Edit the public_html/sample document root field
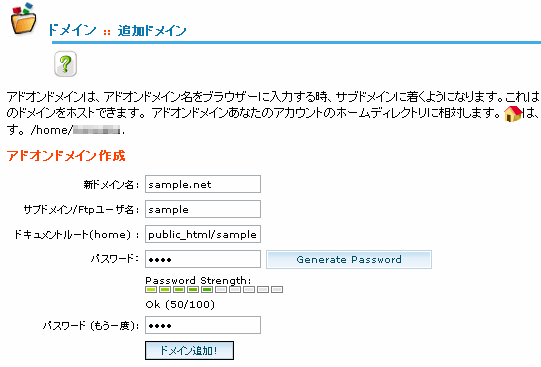Image resolution: width=541 pixels, height=367 pixels. click(x=203, y=234)
